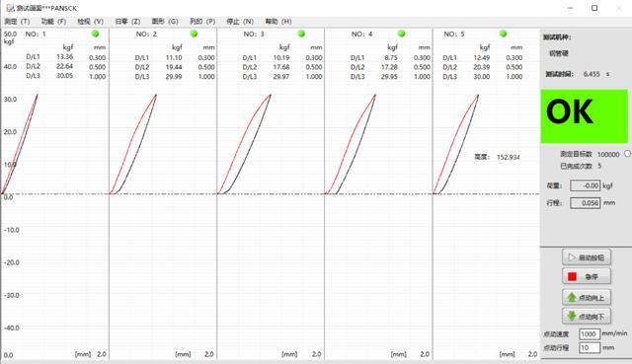
Task: Open the (F) menu in menu bar
Action: pos(53,22)
